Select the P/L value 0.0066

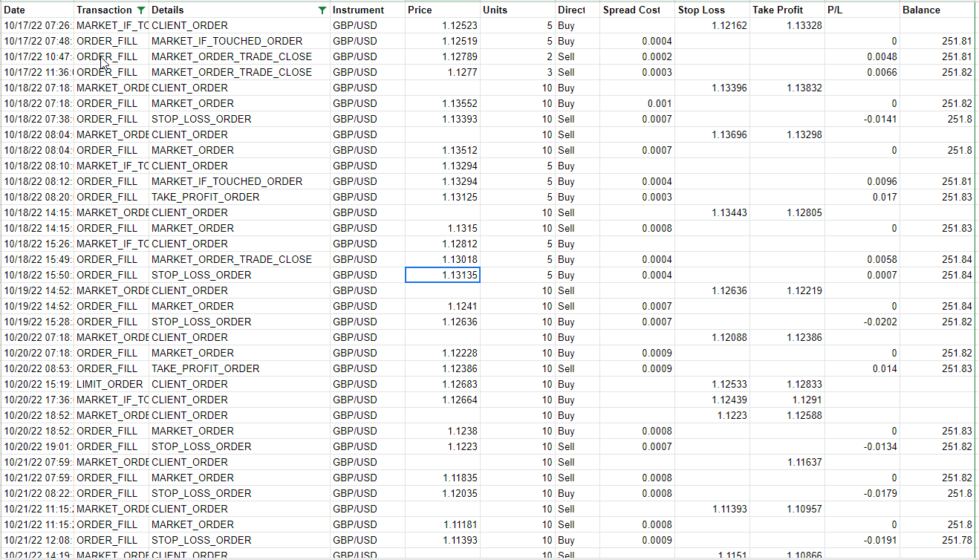pyautogui.click(x=862, y=72)
